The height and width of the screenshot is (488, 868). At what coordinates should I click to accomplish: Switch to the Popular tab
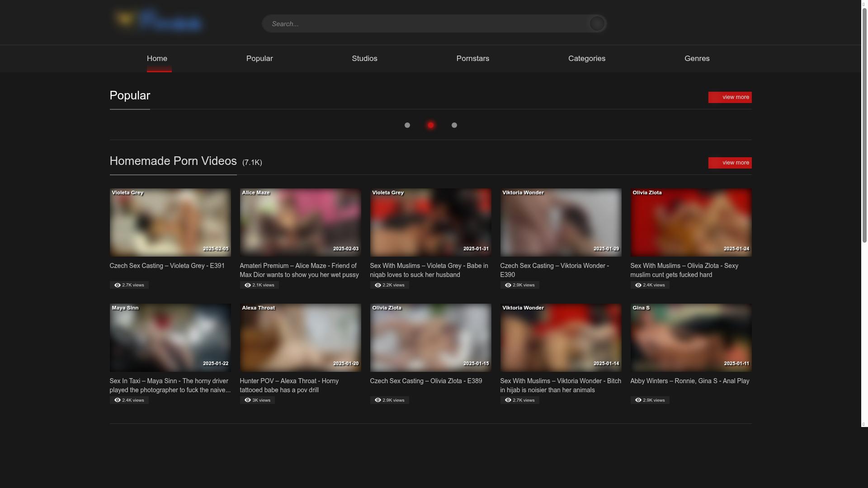click(259, 58)
